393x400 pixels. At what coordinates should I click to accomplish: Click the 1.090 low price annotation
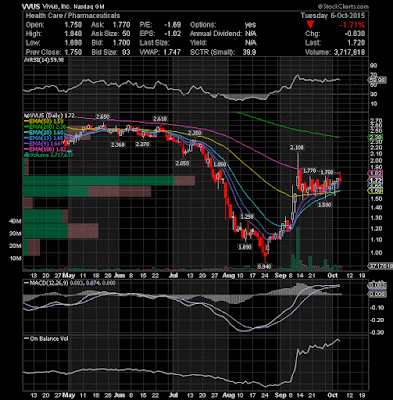[x=244, y=247]
